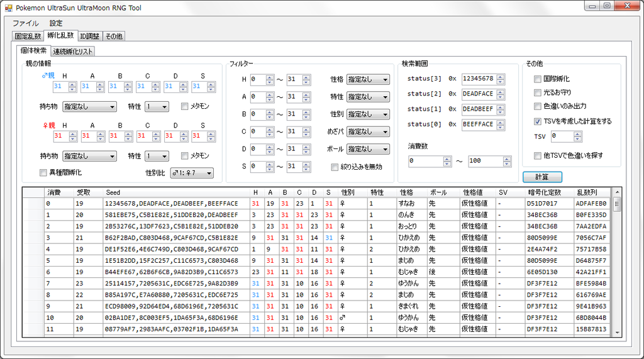The height and width of the screenshot is (359, 644).
Task: Click female parent A IV spinner
Action: point(101,136)
